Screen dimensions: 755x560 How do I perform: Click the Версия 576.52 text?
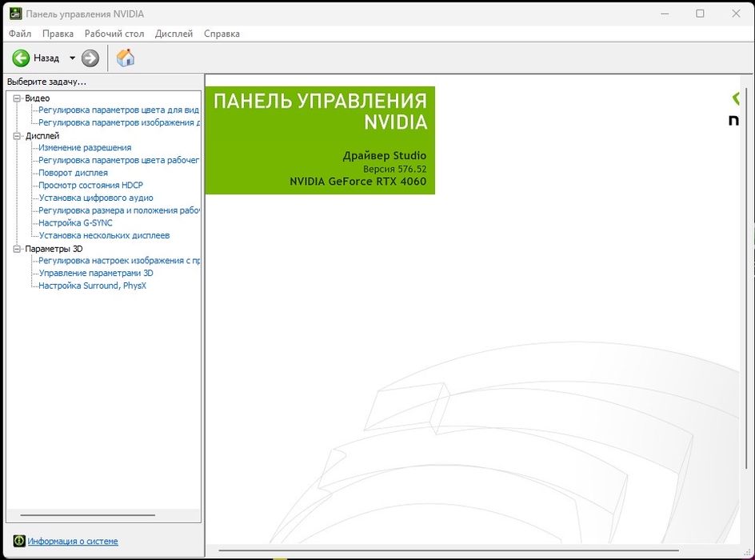coord(395,169)
